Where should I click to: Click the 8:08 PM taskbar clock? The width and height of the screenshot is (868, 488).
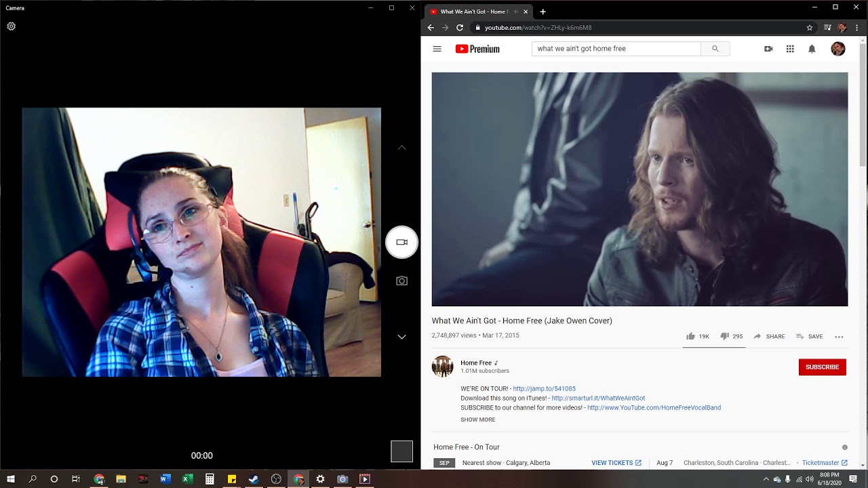click(x=829, y=479)
